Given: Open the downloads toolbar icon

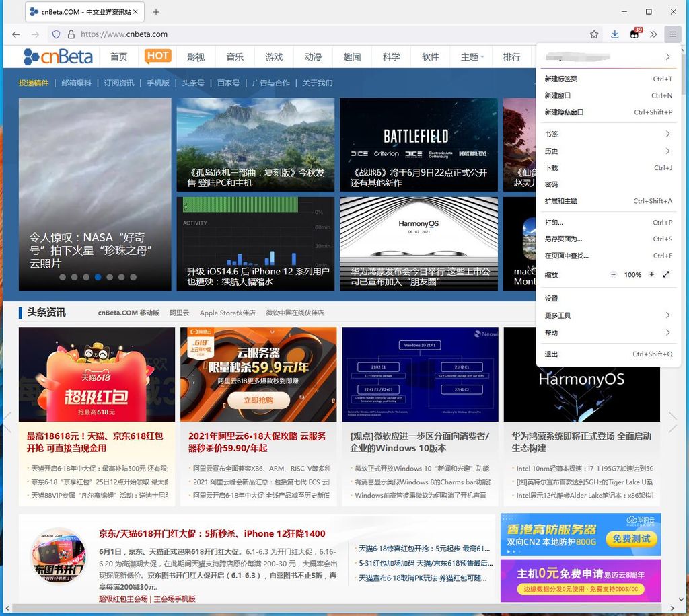Looking at the screenshot, I should [x=614, y=34].
